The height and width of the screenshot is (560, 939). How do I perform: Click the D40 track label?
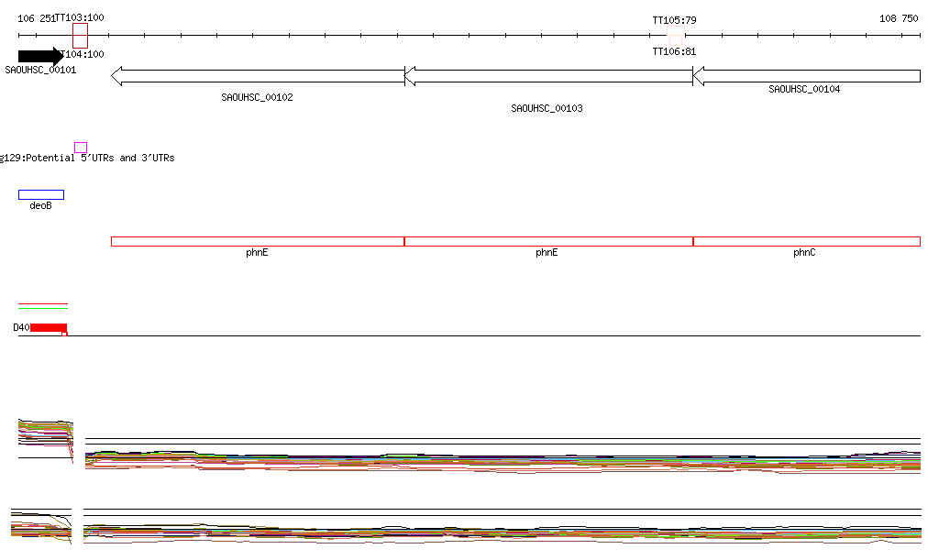coord(21,328)
